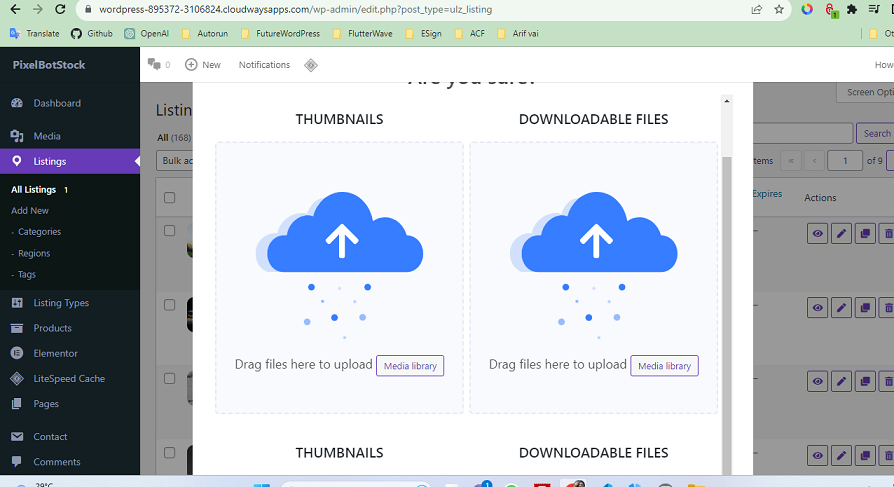Click the PixelBotStock site name
The image size is (894, 487).
point(49,65)
